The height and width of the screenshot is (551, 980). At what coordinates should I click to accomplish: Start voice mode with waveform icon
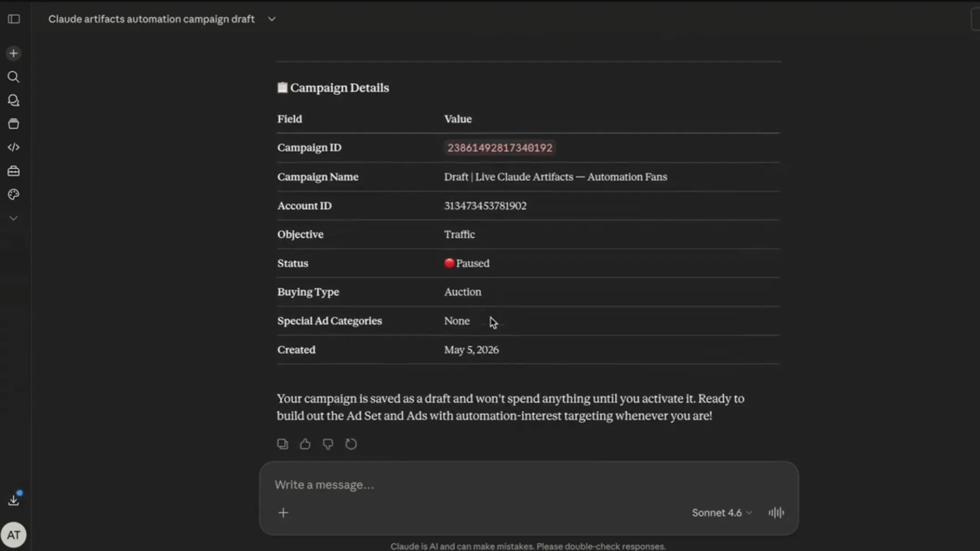tap(776, 513)
